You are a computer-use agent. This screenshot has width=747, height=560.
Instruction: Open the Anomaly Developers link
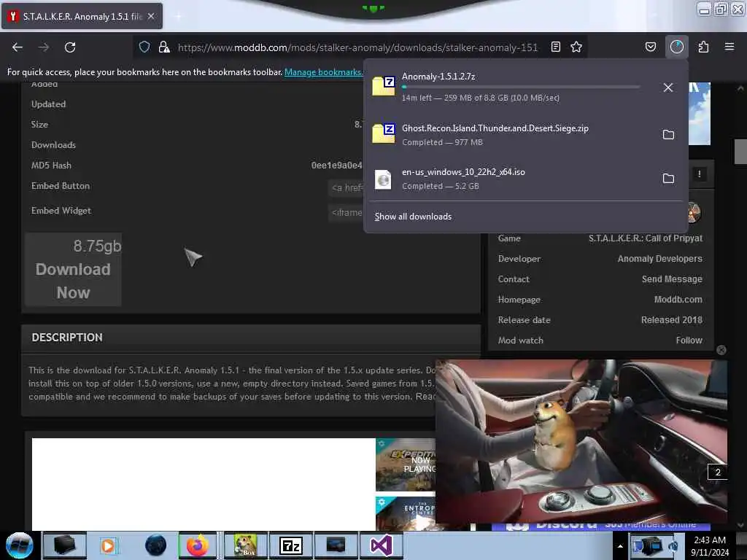(659, 259)
